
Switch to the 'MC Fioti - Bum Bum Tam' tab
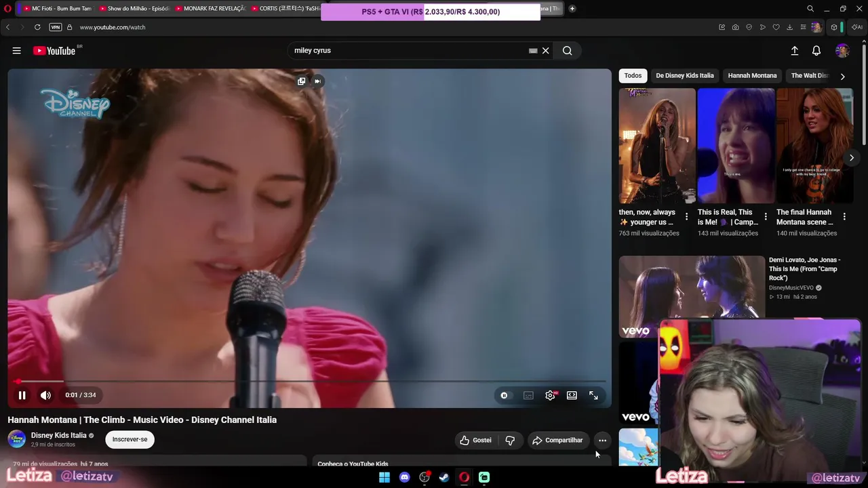pyautogui.click(x=56, y=9)
